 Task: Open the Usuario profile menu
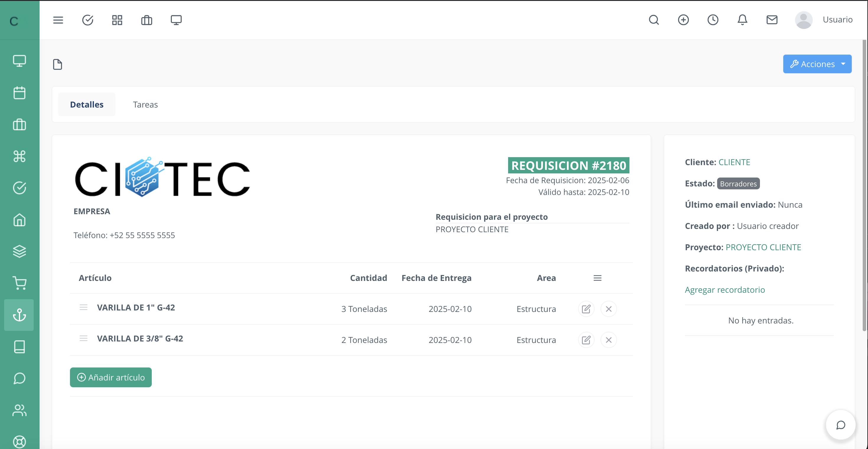pos(823,20)
